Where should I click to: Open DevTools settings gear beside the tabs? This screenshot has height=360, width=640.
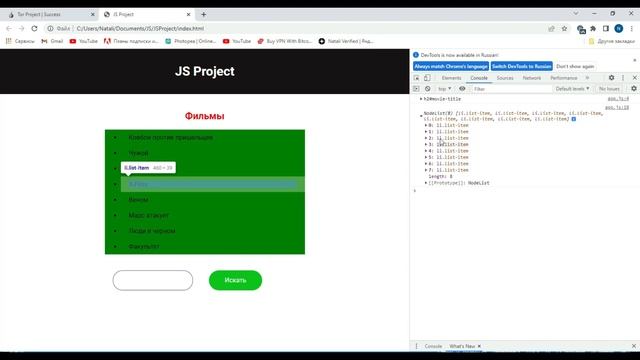point(611,78)
